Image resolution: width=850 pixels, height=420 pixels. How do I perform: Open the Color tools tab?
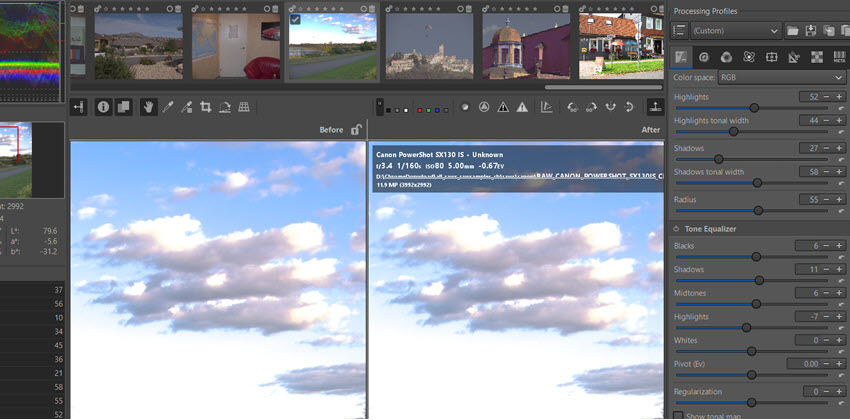pyautogui.click(x=726, y=57)
